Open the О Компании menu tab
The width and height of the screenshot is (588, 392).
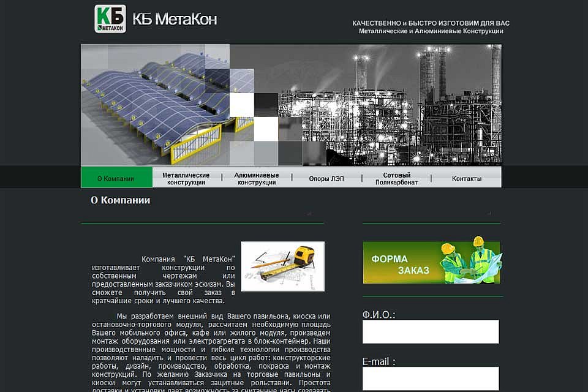116,177
